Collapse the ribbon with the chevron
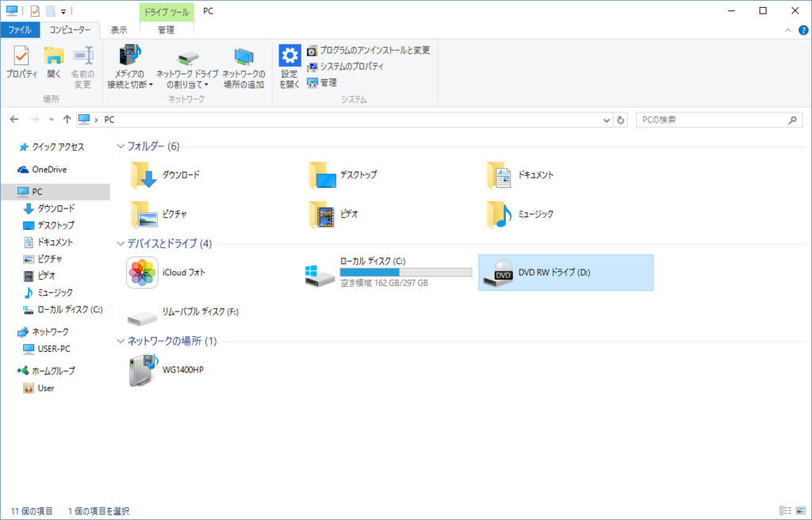Viewport: 812px width, 520px height. (x=786, y=30)
